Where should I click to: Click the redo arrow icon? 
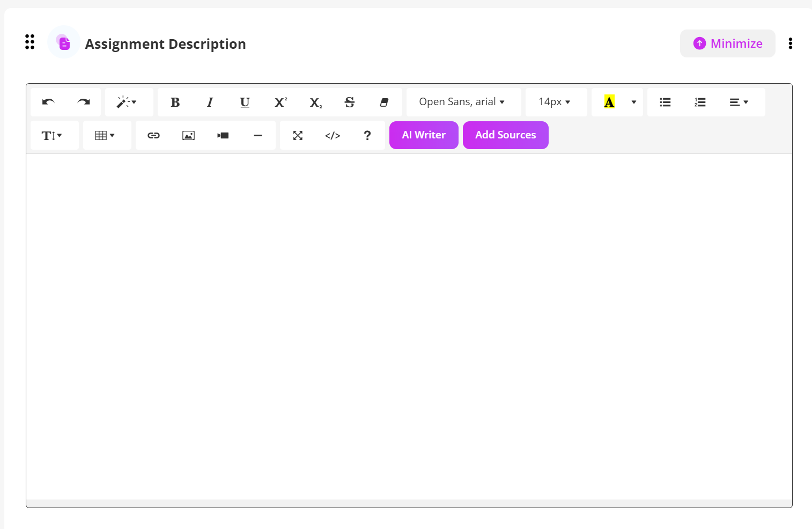click(x=84, y=102)
